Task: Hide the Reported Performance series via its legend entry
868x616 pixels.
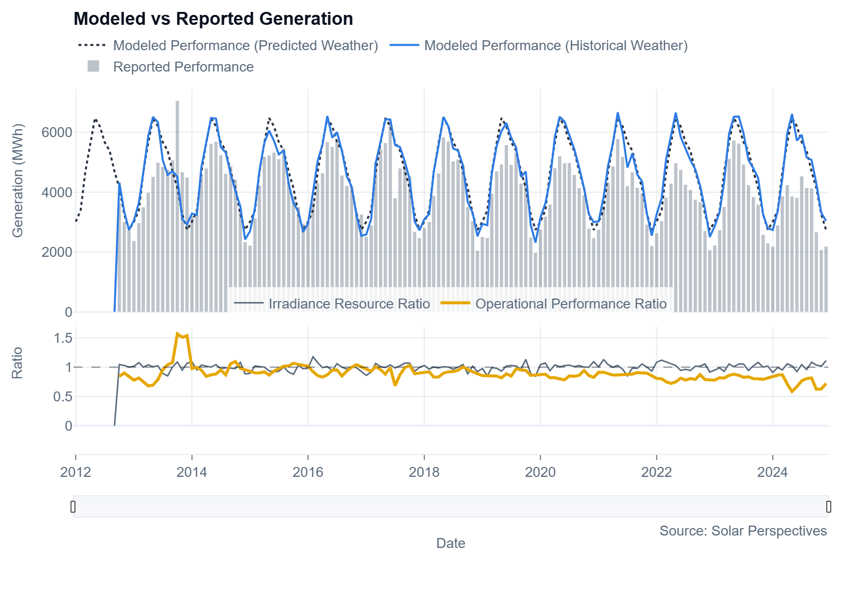Action: tap(184, 66)
